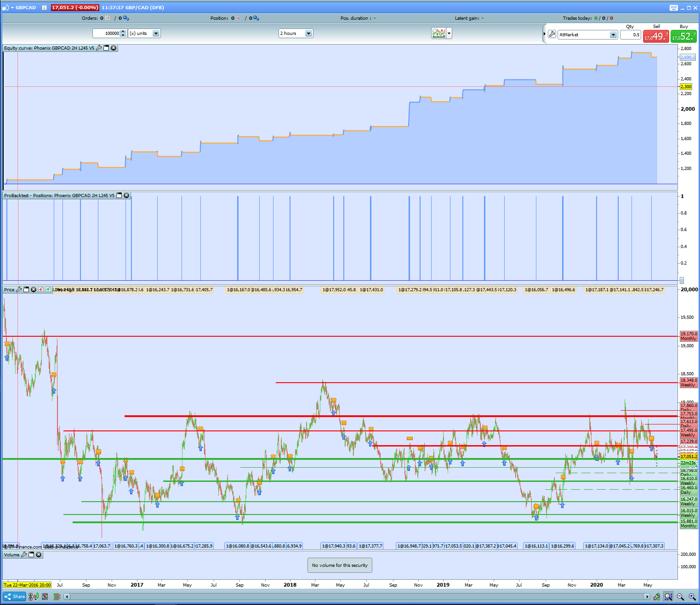Click the drawing tools icon near zoom buttons

tap(656, 597)
